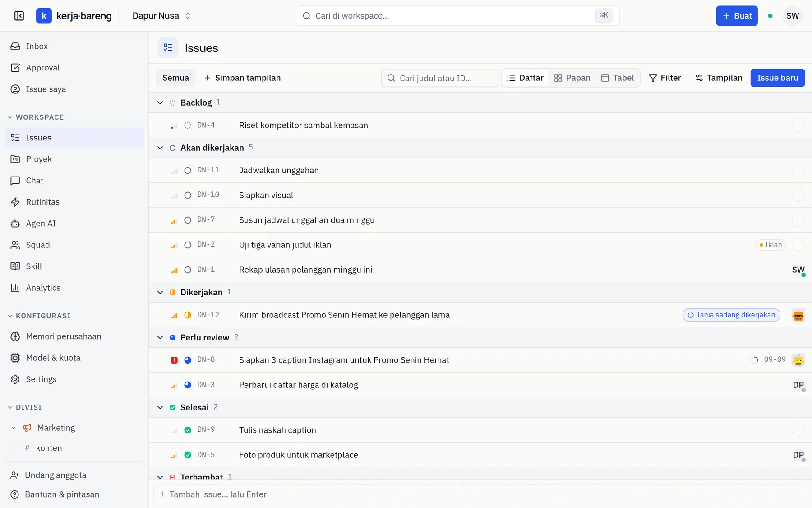The width and height of the screenshot is (812, 508).
Task: Switch to the Papan view
Action: (572, 78)
